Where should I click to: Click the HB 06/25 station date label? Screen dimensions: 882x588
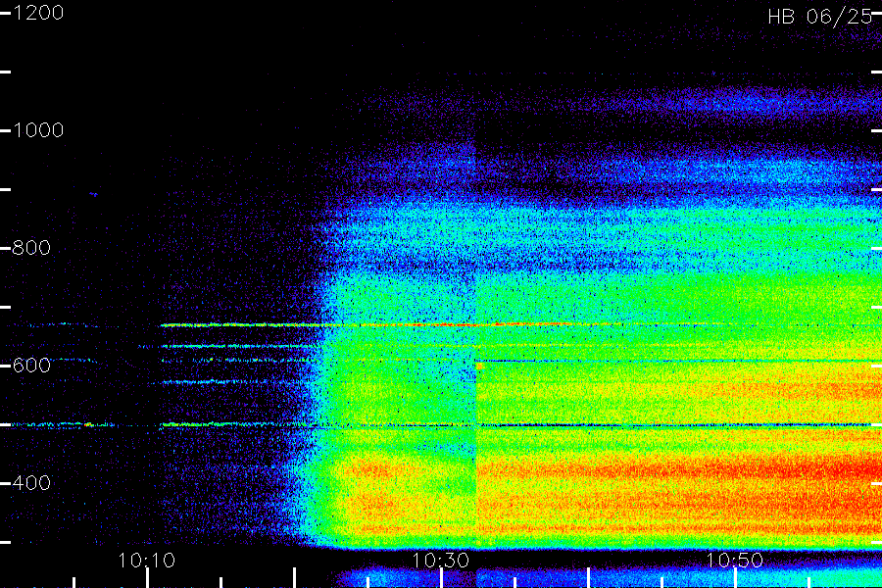point(820,17)
